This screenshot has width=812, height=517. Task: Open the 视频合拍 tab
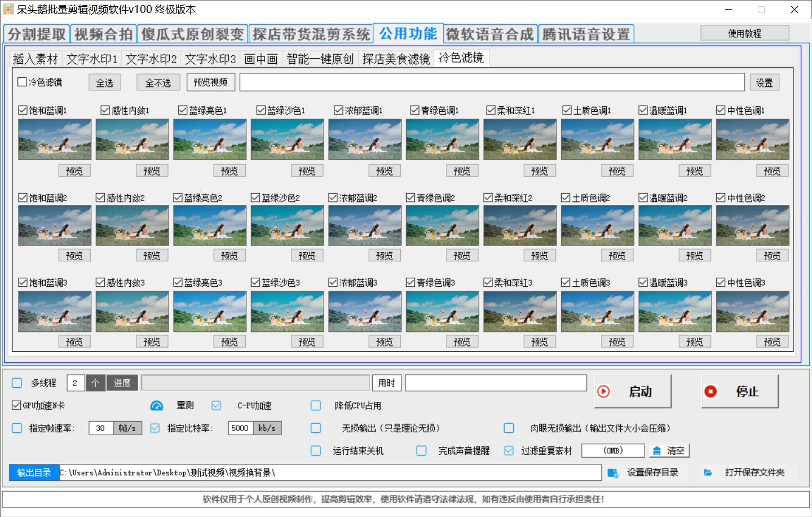pos(103,34)
